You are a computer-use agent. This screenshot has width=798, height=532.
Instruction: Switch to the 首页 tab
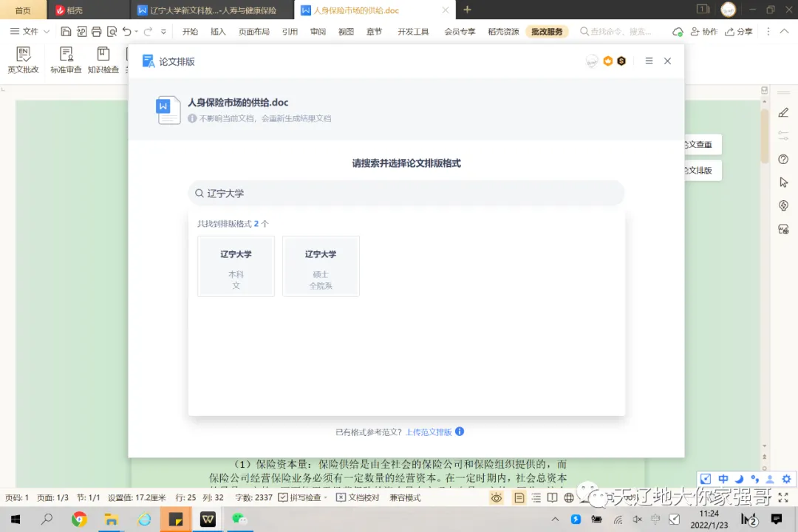pyautogui.click(x=22, y=10)
